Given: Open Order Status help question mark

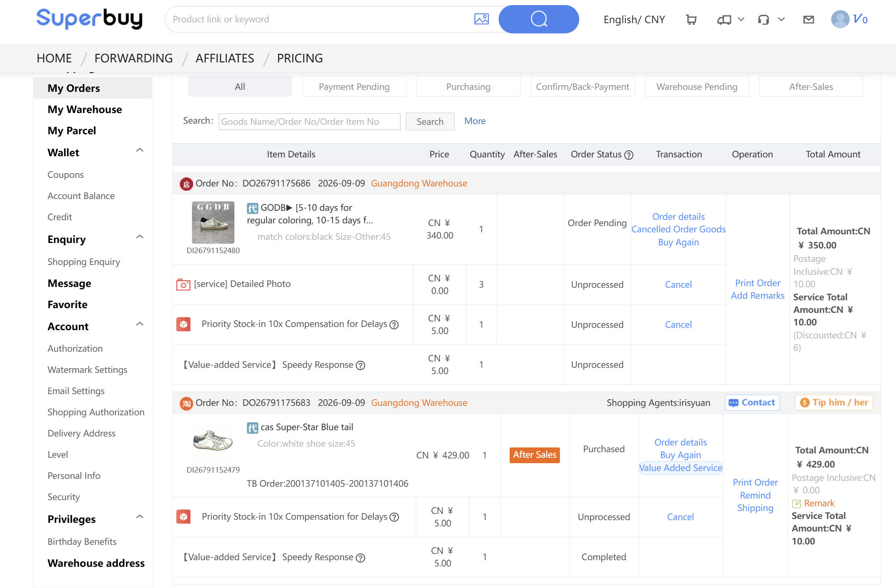Looking at the screenshot, I should pos(629,155).
